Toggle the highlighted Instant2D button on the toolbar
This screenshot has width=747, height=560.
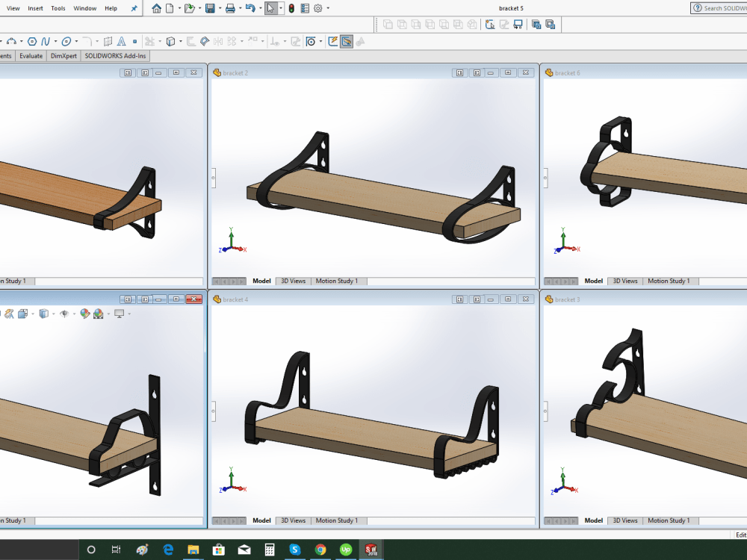coord(346,41)
